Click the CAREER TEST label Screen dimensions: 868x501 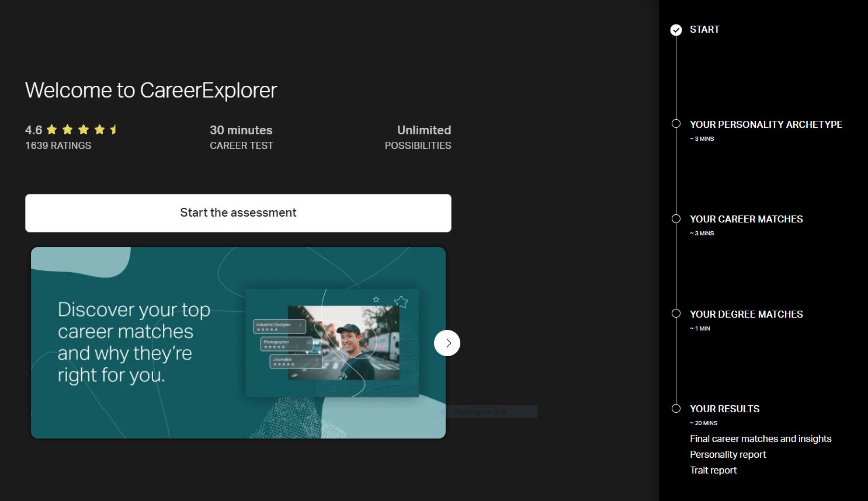coord(241,145)
